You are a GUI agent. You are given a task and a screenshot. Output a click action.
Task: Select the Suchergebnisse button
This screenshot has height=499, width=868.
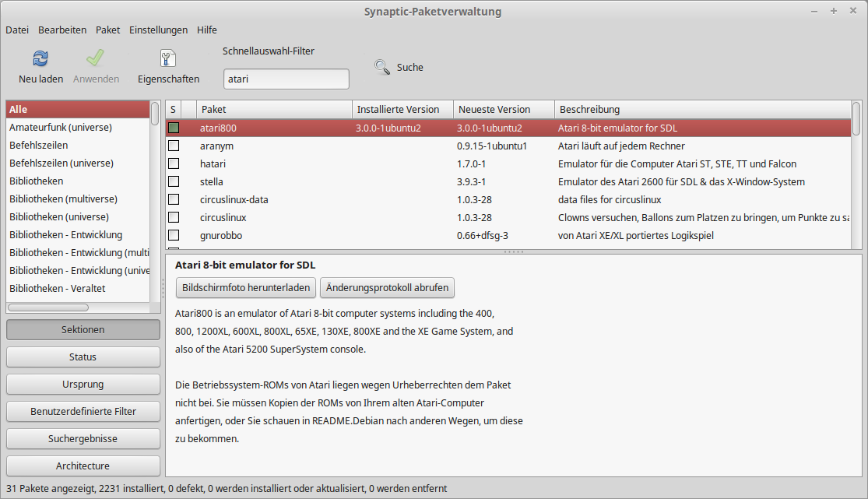tap(83, 438)
